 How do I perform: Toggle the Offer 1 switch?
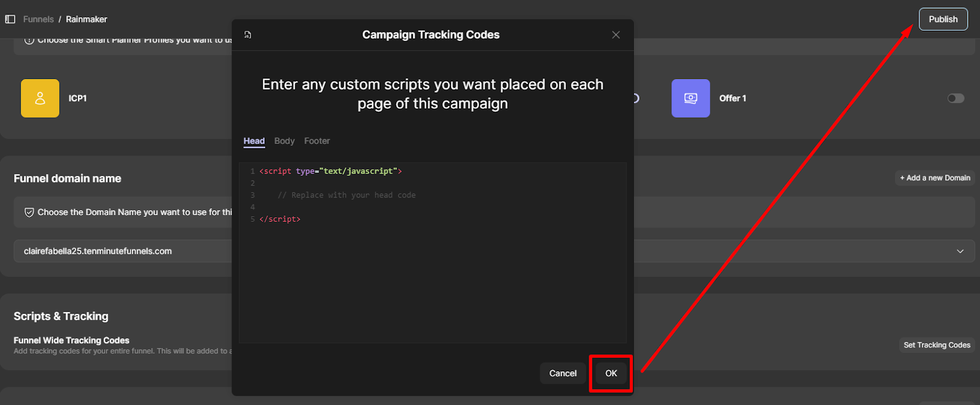[956, 98]
